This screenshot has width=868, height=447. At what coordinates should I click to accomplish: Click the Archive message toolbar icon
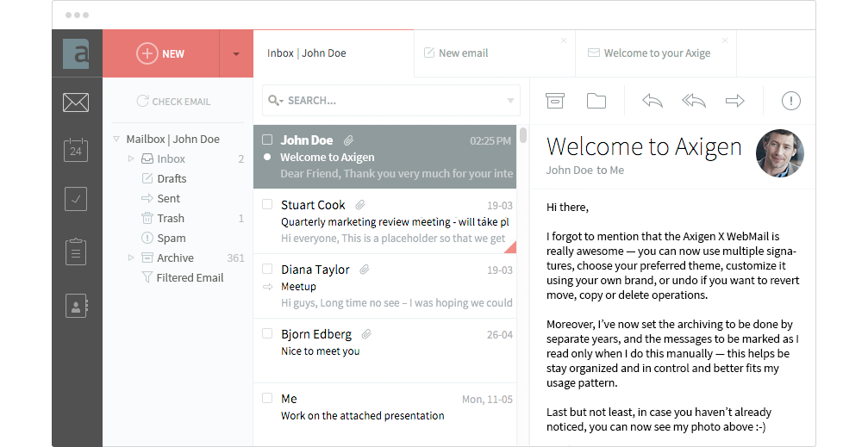(555, 101)
